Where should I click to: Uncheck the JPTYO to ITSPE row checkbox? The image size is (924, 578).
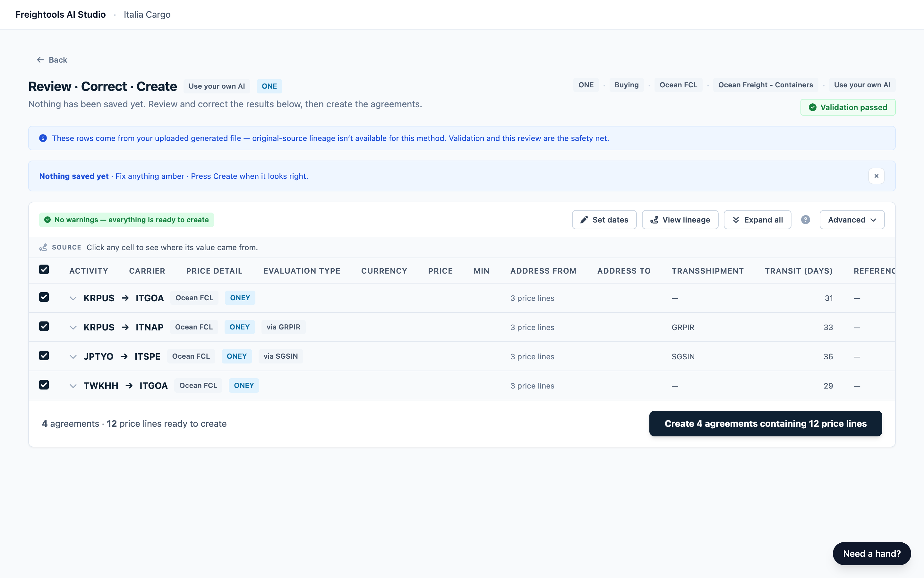click(44, 355)
